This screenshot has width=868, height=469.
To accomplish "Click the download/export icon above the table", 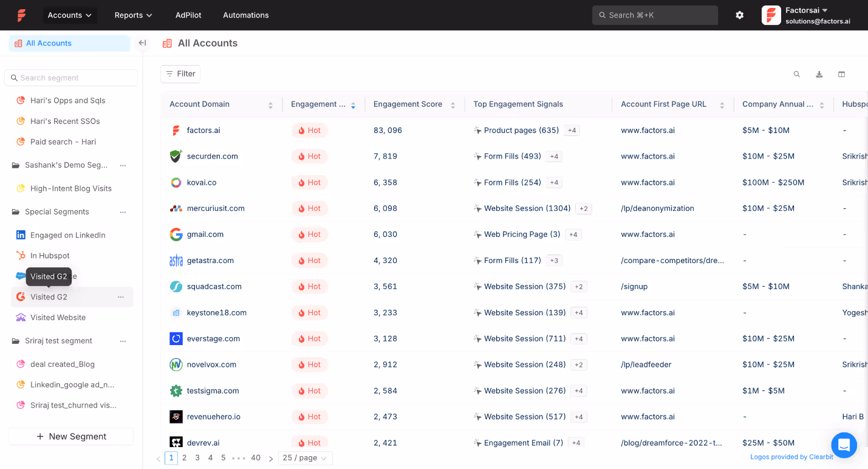I will coord(819,74).
